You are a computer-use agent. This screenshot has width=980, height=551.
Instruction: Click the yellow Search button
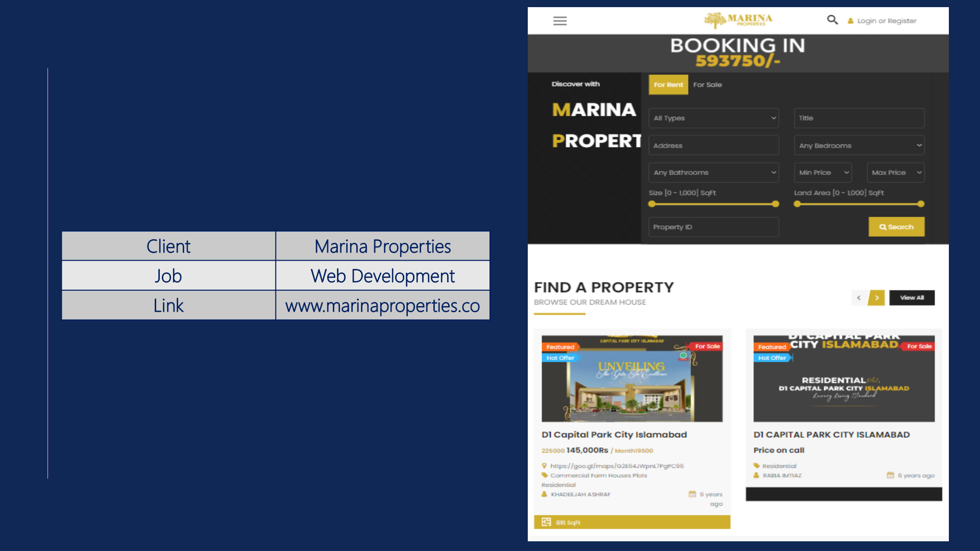click(896, 227)
